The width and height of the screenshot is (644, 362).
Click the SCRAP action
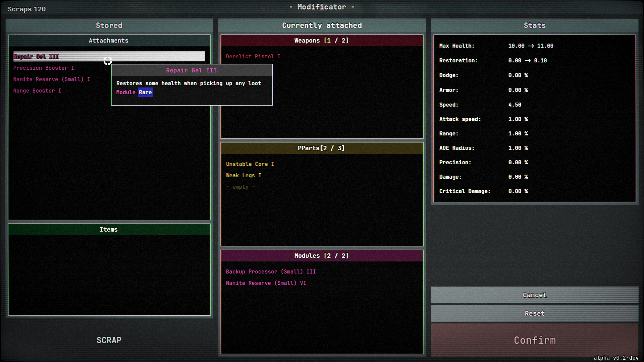[x=109, y=340]
